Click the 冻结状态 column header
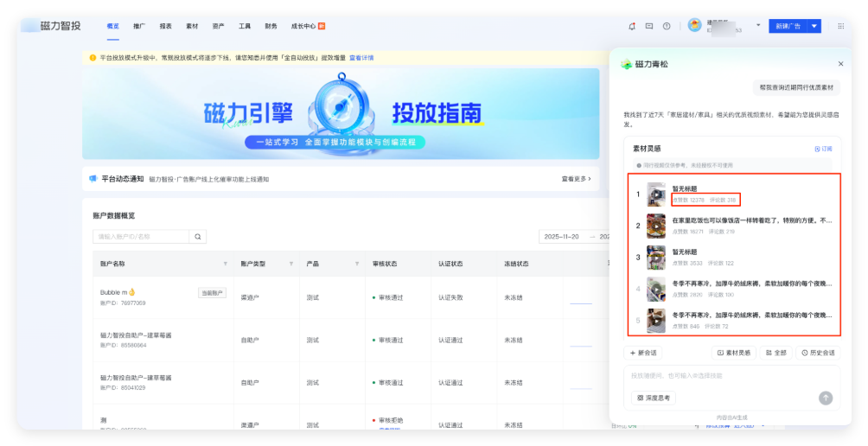Image resolution: width=868 pixels, height=446 pixels. pos(516,264)
